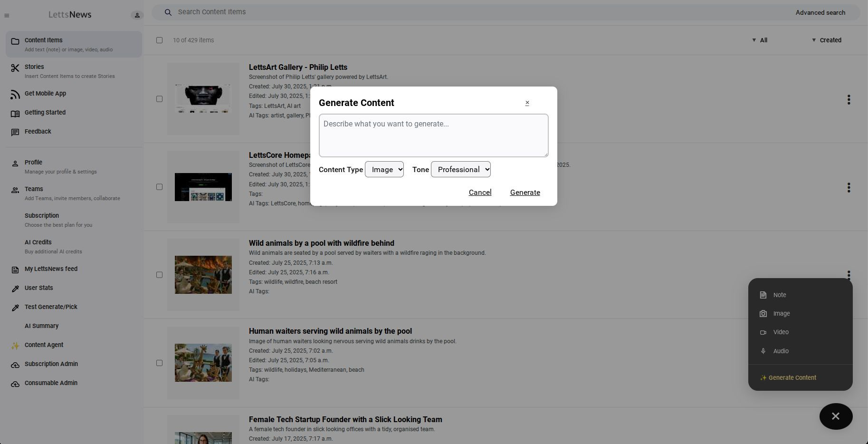Toggle the hamburger menu icon
This screenshot has height=444, width=868.
coord(7,16)
